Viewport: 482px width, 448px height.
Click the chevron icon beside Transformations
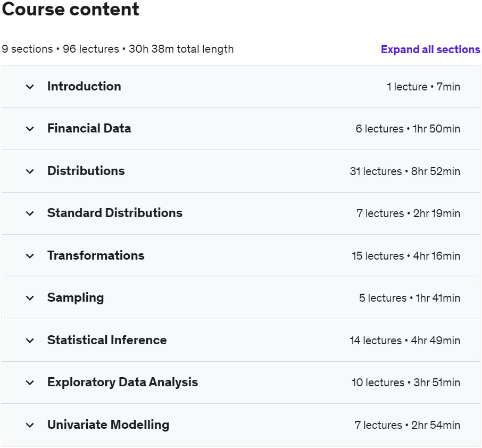(30, 256)
